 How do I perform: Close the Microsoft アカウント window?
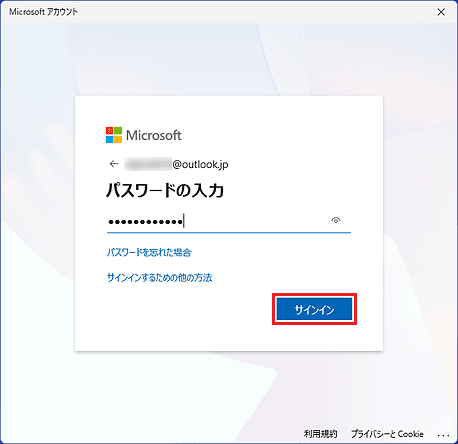tap(441, 12)
